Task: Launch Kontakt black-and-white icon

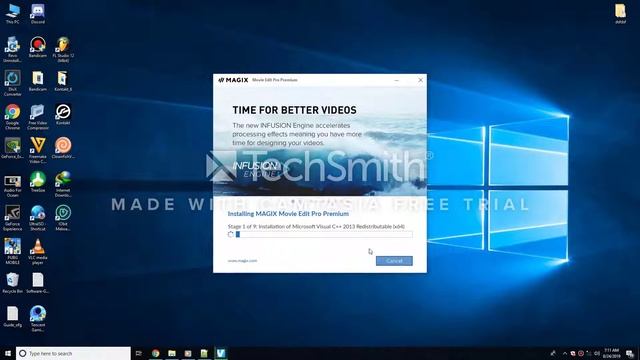Action: pos(63,115)
